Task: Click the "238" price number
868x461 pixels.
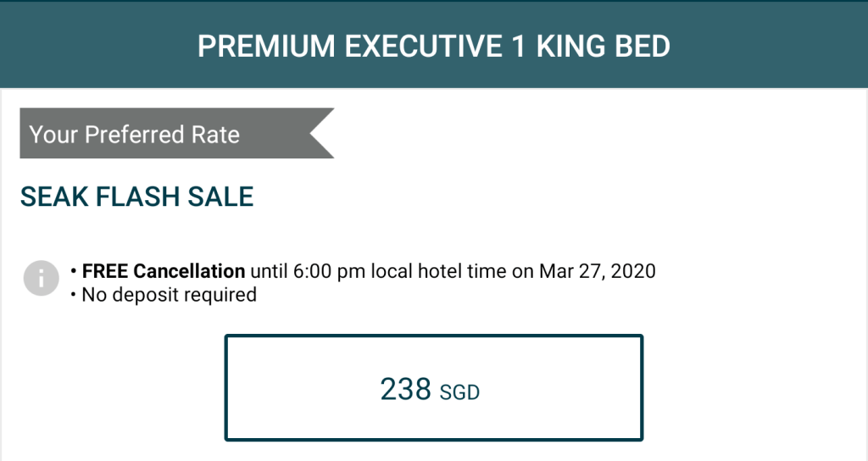Action: point(405,389)
